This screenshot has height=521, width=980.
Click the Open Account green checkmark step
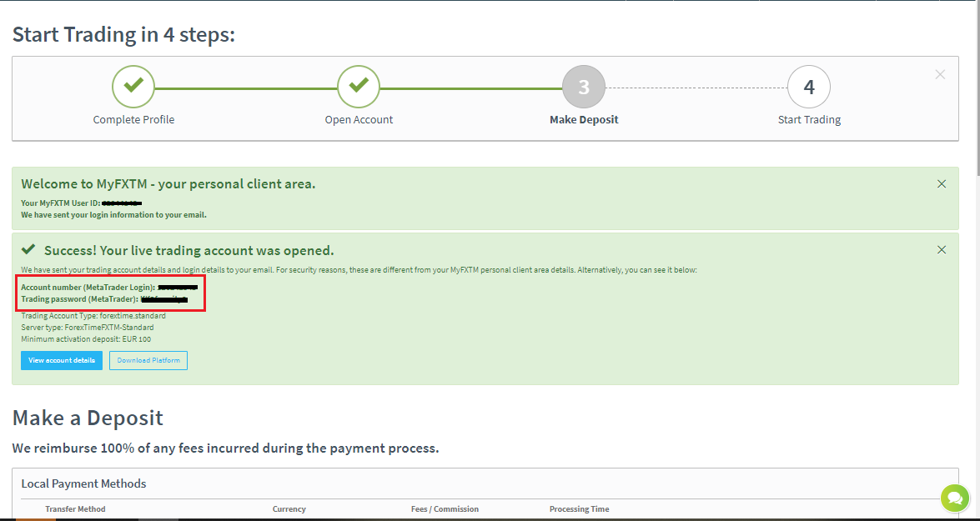(359, 87)
